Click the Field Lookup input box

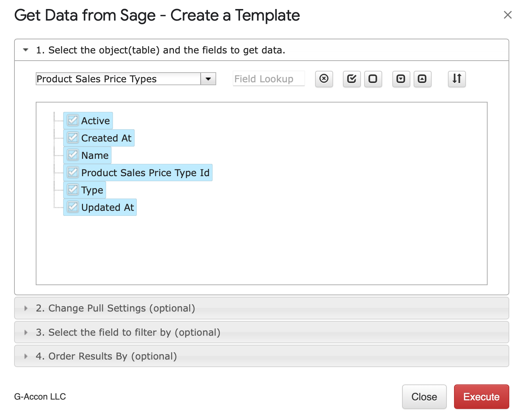pos(269,79)
